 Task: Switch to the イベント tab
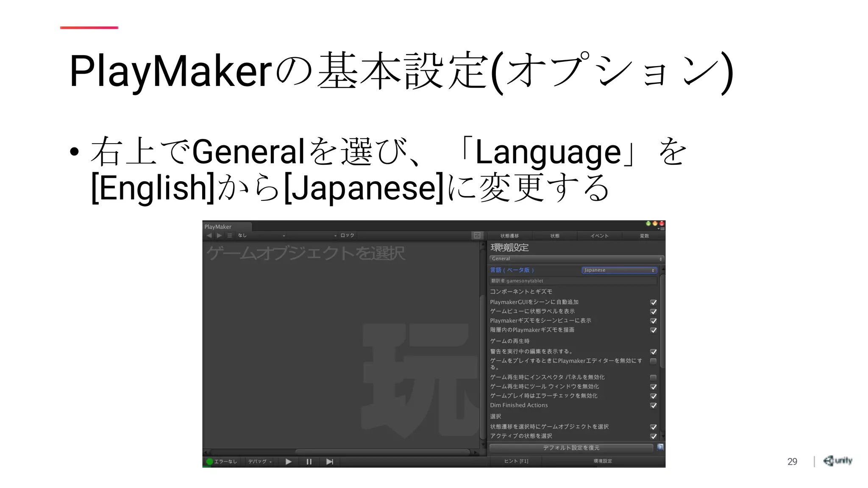599,236
